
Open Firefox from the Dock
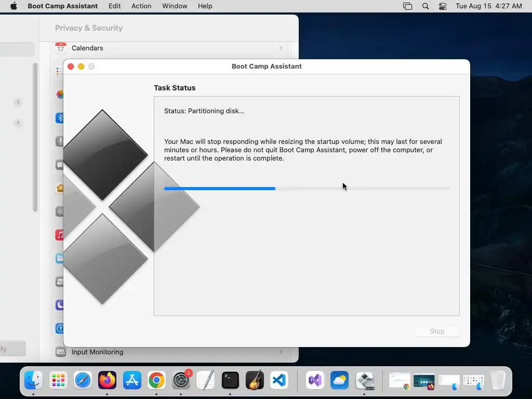[107, 380]
